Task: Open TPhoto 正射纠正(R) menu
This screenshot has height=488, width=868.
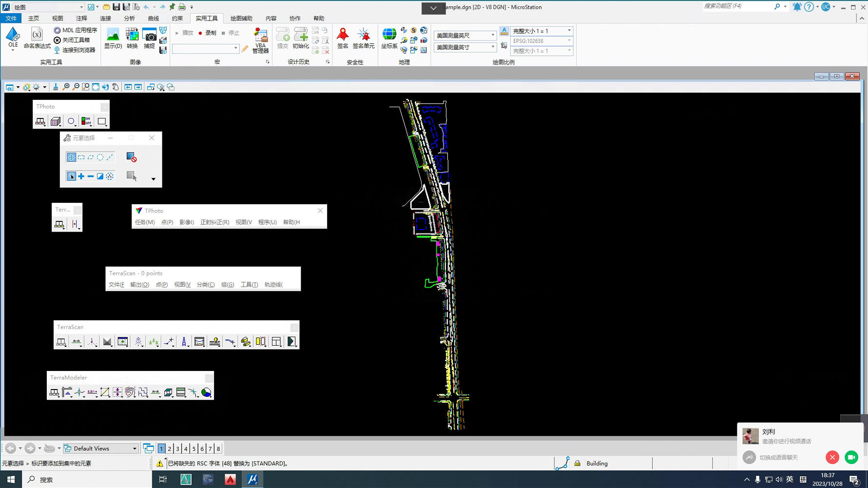Action: [x=214, y=222]
